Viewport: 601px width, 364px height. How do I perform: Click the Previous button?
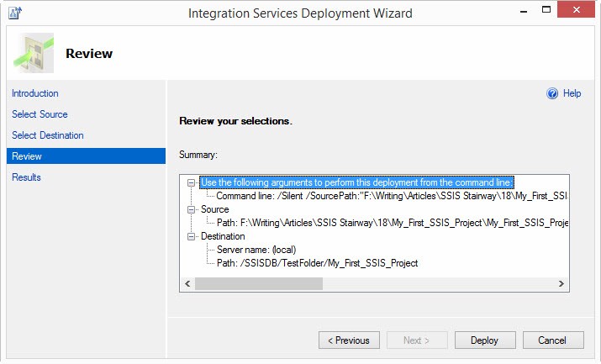click(x=349, y=340)
